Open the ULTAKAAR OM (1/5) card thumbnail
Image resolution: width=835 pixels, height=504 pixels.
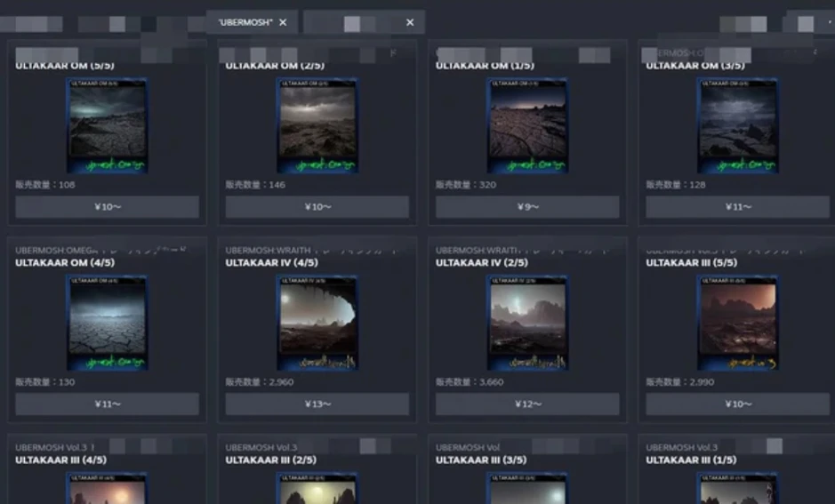pyautogui.click(x=527, y=125)
